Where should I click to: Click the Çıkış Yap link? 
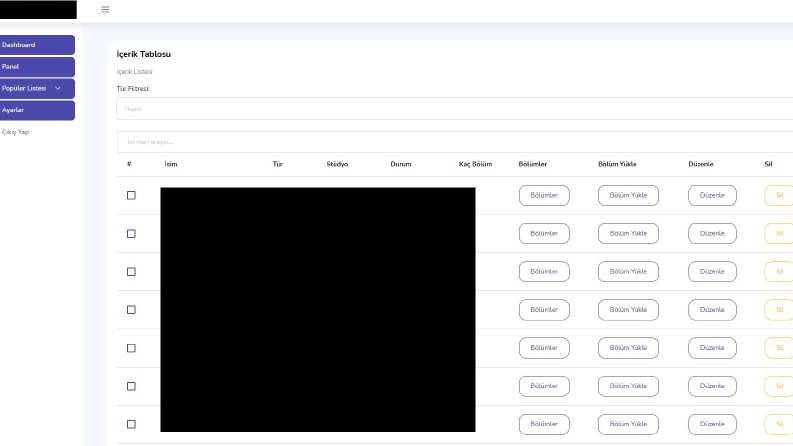(15, 132)
